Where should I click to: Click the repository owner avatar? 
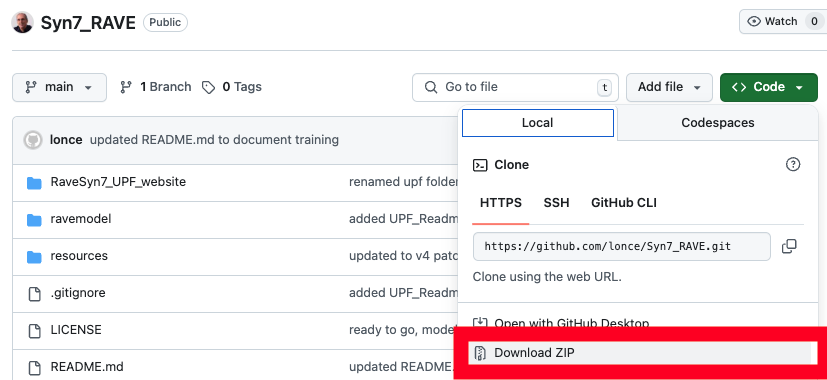[22, 22]
